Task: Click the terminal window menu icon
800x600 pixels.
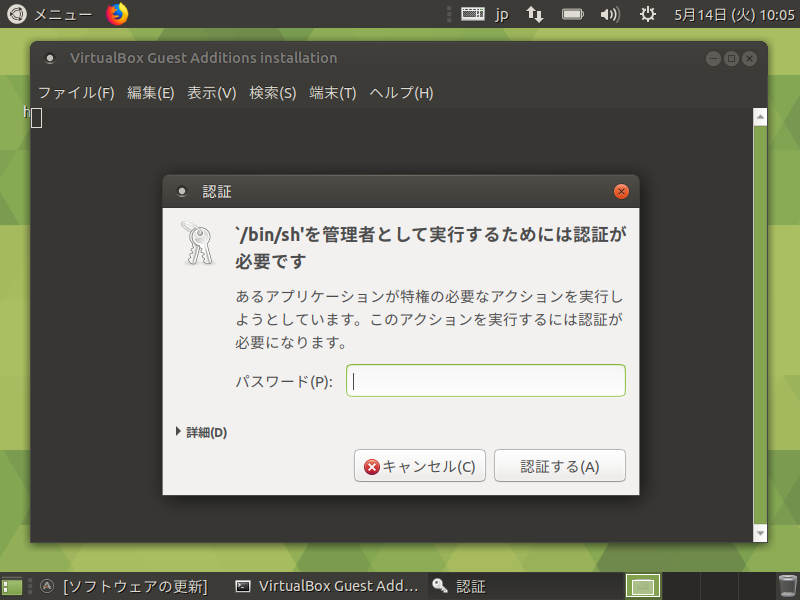Action: click(x=49, y=58)
